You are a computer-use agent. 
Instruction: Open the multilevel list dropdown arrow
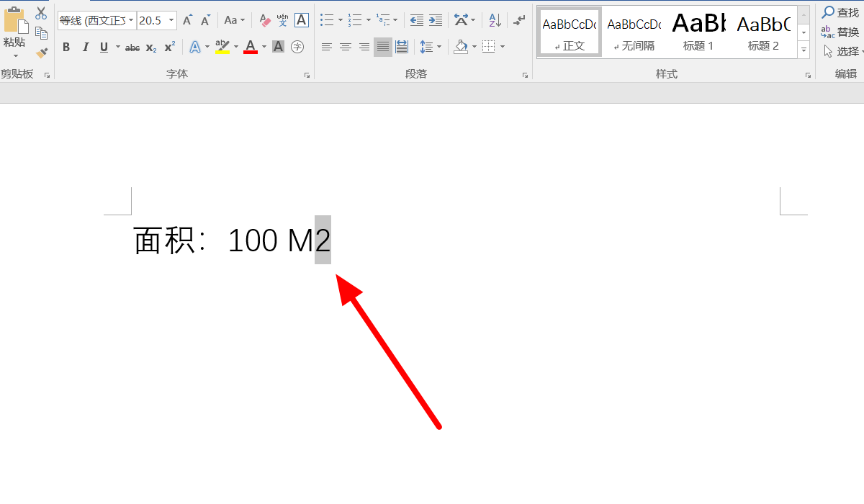point(395,20)
